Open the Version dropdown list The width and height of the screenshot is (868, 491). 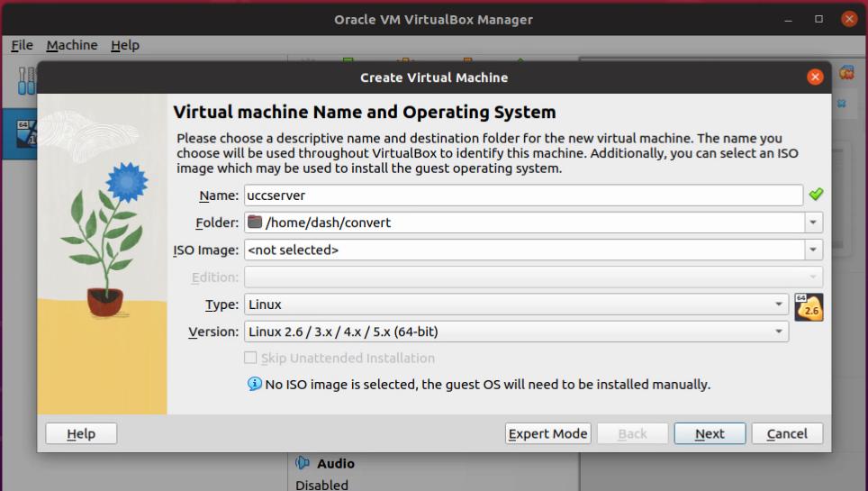tap(779, 332)
